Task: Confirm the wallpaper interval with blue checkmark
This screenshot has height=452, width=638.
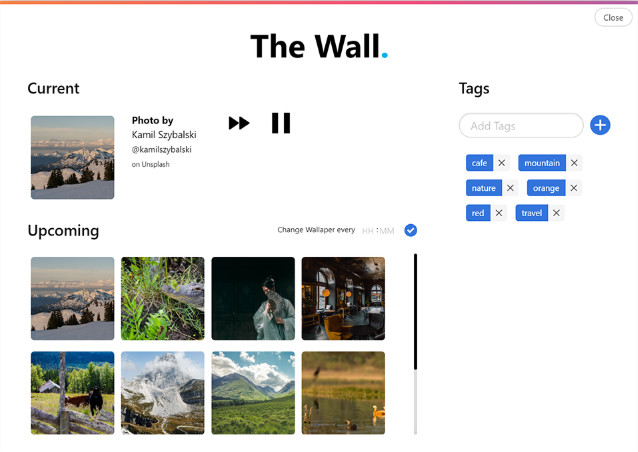Action: click(411, 230)
